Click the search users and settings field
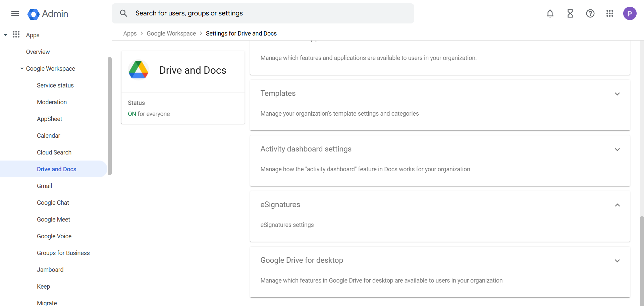This screenshot has width=644, height=306. click(268, 13)
